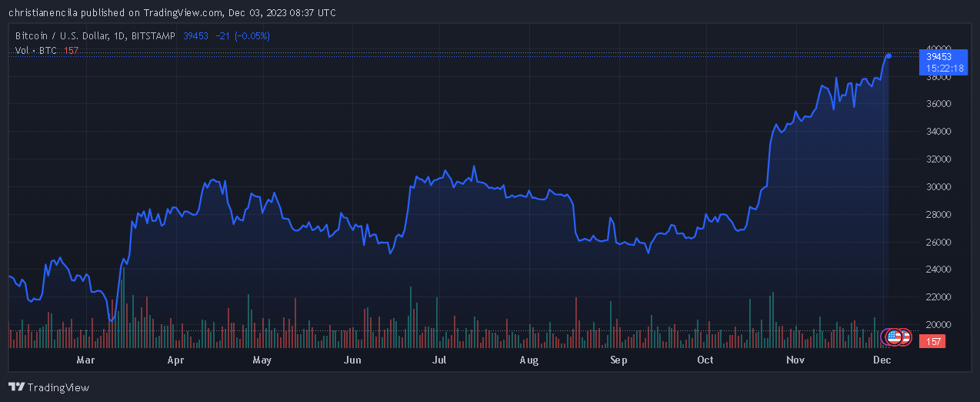Screen dimensions: 980x402
Task: Select the Jul label on time axis
Action: click(440, 360)
